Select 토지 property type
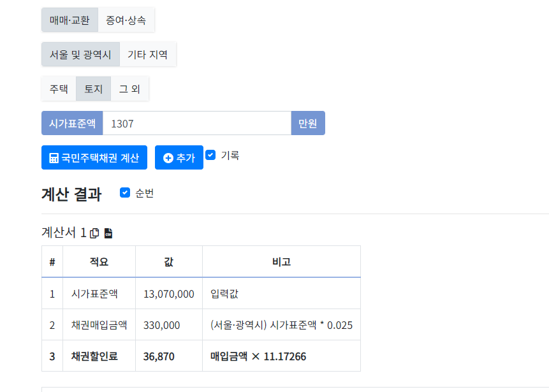549x392 pixels. tap(94, 89)
